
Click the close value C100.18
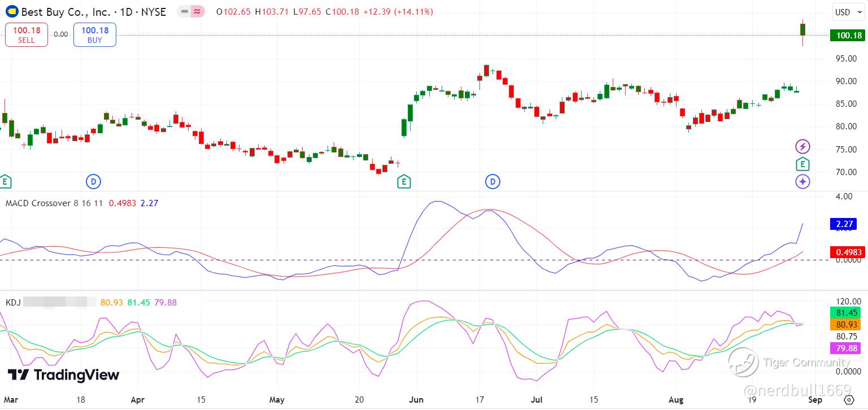342,12
